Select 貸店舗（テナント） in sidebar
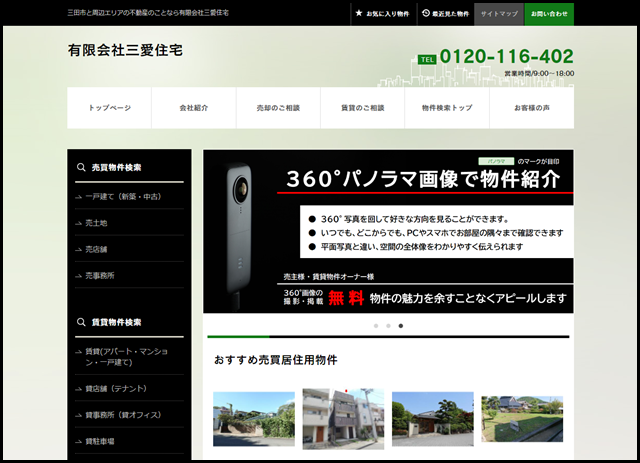Screen dimensions: 640x463 pyautogui.click(x=129, y=388)
